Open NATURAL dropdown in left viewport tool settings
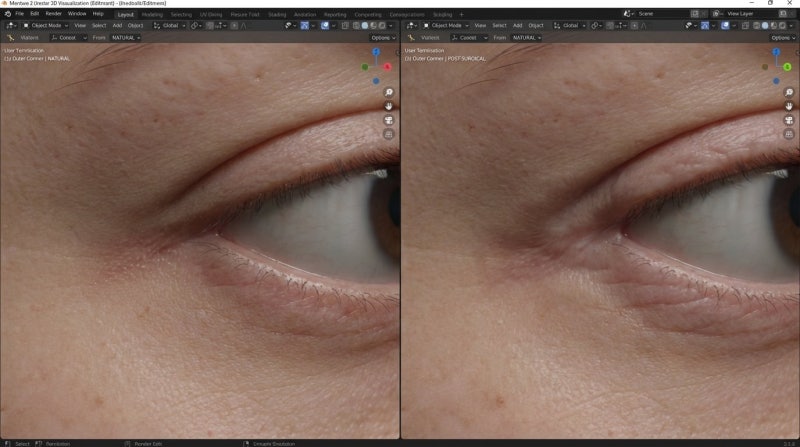The width and height of the screenshot is (800, 447). [x=126, y=38]
